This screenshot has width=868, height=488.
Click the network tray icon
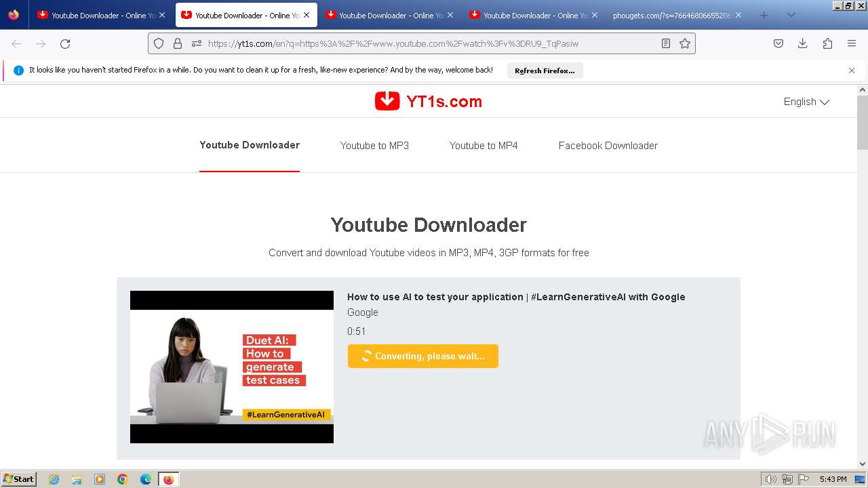tap(787, 479)
